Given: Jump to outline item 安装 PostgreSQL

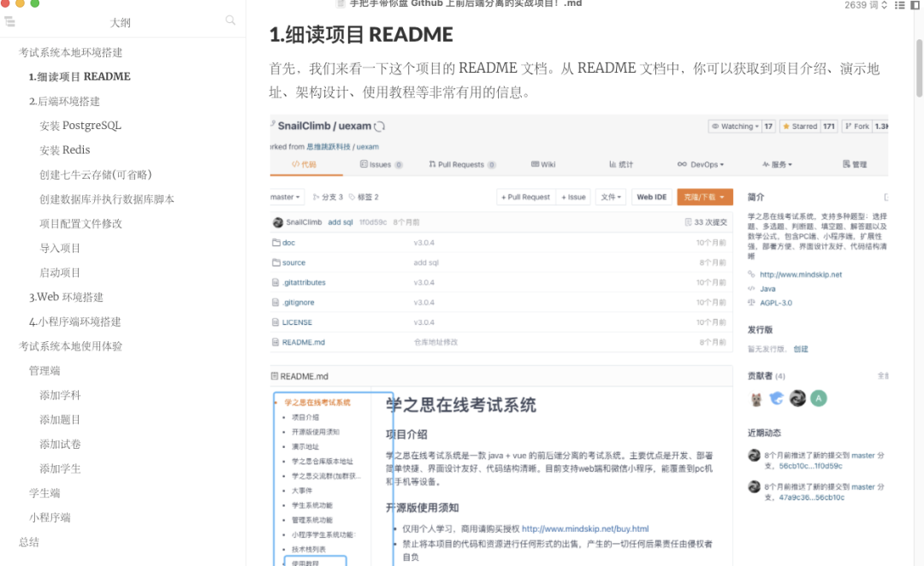Looking at the screenshot, I should coord(80,126).
